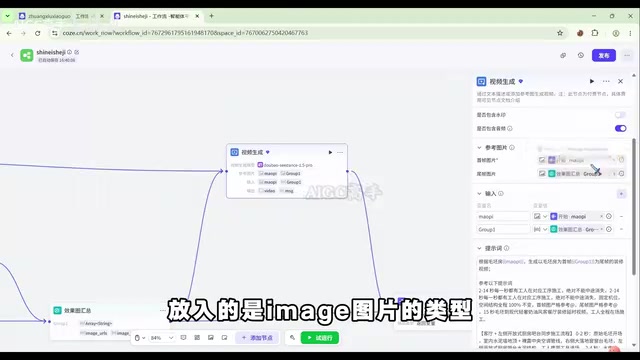Open the header more options menu
Image resolution: width=640 pixels, height=360 pixels.
click(627, 56)
